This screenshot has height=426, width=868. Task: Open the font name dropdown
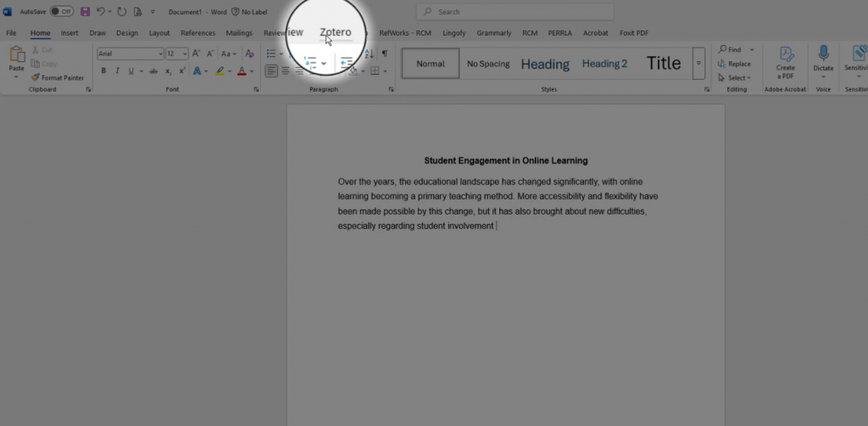[160, 53]
